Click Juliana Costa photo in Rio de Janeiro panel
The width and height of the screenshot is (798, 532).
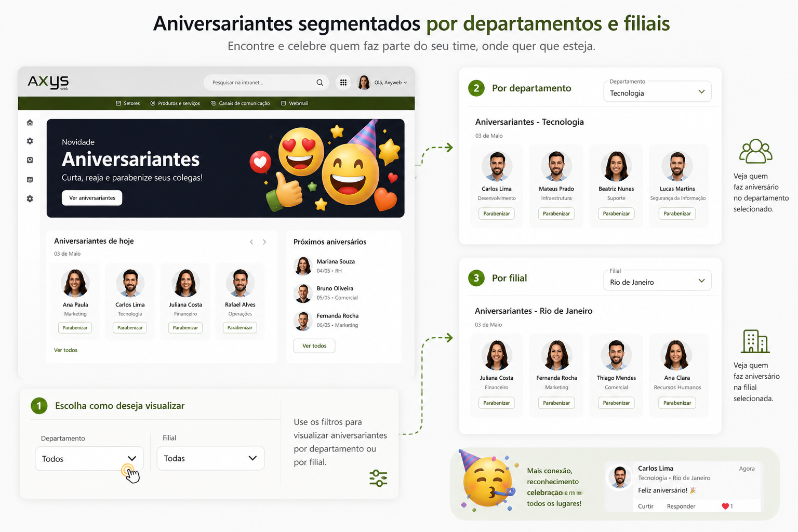497,355
